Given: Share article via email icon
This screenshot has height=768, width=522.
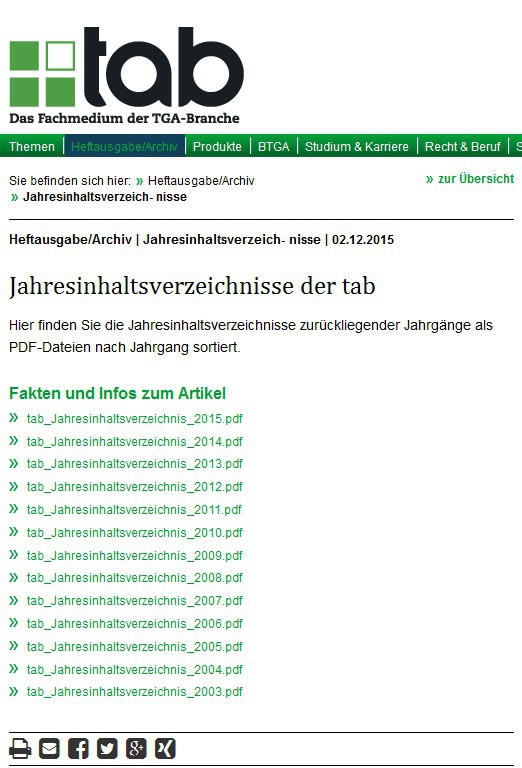Looking at the screenshot, I should tap(49, 748).
